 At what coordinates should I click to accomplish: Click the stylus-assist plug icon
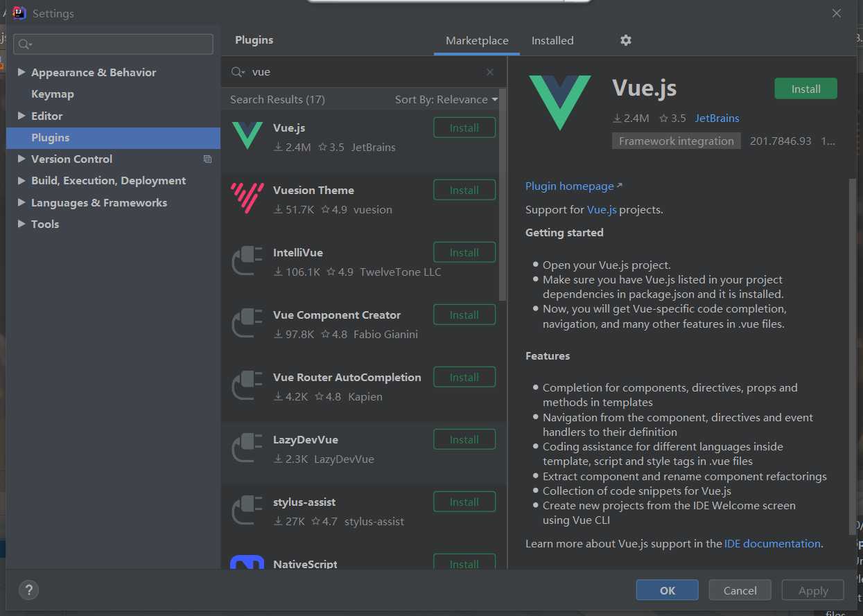(247, 510)
